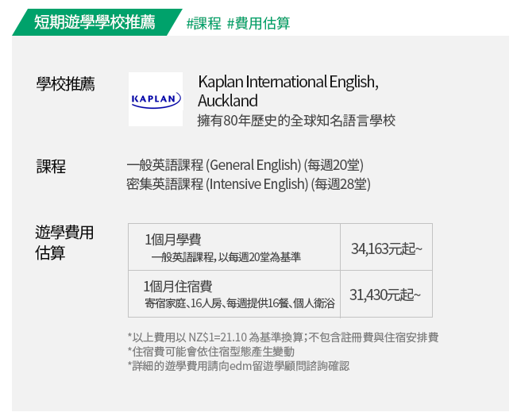517x420 pixels.
Task: Click the 住宿費可能會依住宿型態產生變動 footnote
Action: pos(211,352)
